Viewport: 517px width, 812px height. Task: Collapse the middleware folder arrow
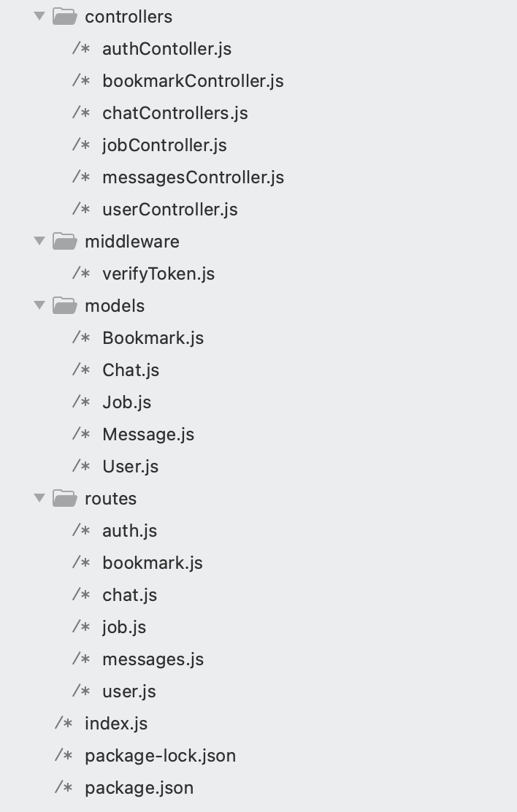(x=39, y=241)
